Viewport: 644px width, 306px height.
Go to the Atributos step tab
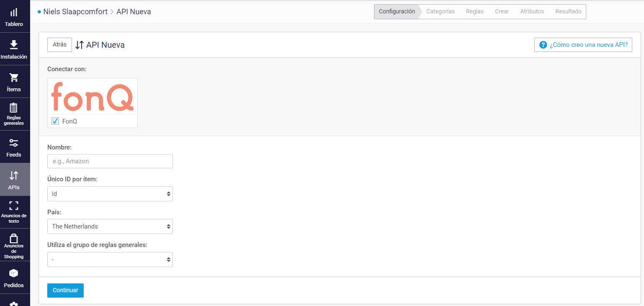532,12
